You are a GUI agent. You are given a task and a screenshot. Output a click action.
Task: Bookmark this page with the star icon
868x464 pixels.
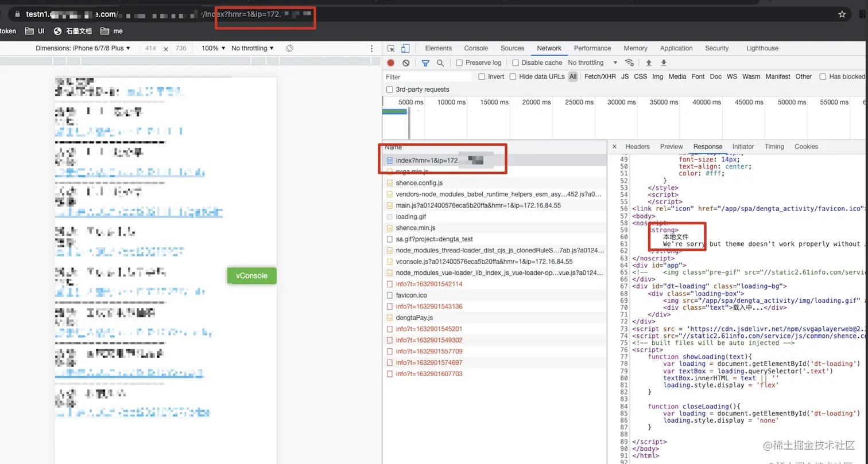[x=842, y=14]
